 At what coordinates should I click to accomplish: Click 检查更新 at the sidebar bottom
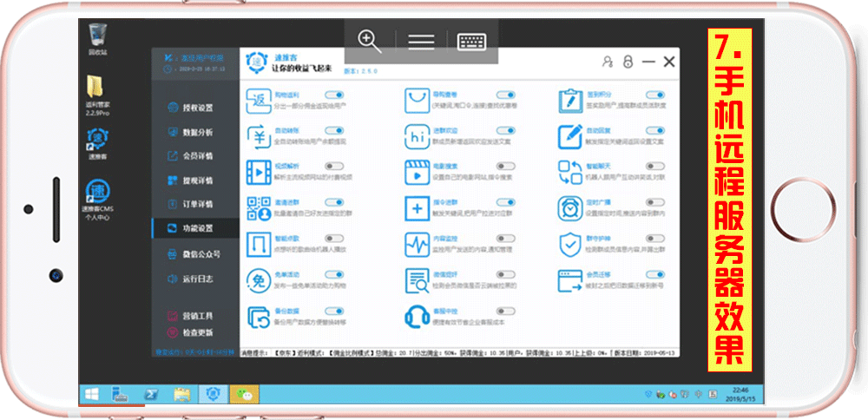(190, 333)
